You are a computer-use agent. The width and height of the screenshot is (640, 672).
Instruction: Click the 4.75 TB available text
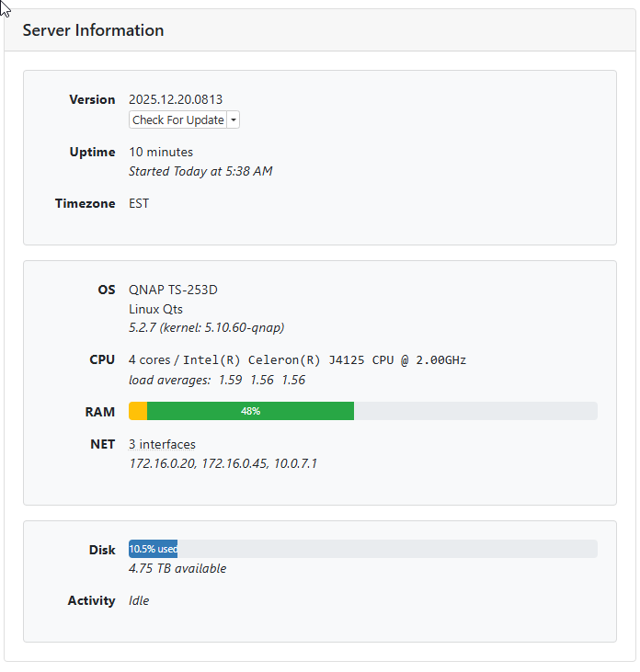[177, 568]
